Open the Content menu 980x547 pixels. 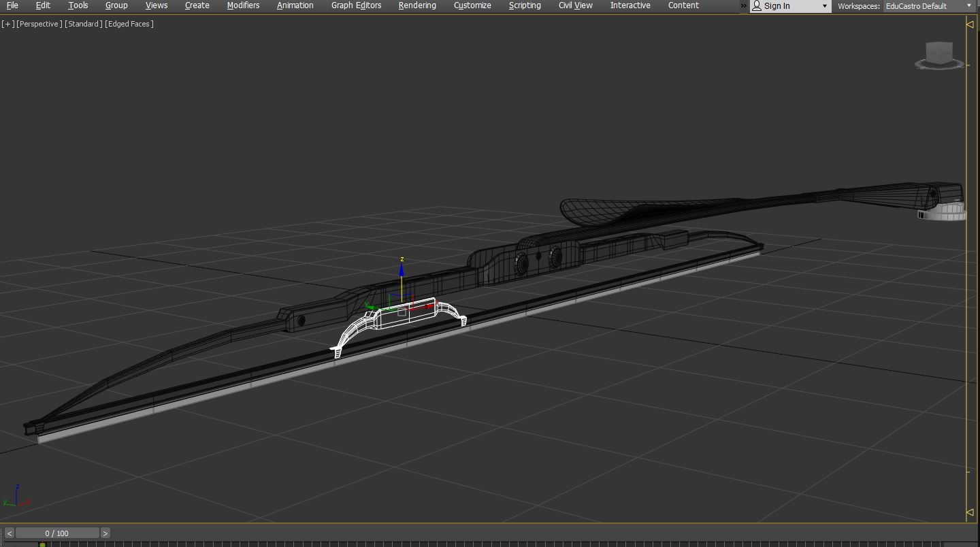pyautogui.click(x=683, y=5)
